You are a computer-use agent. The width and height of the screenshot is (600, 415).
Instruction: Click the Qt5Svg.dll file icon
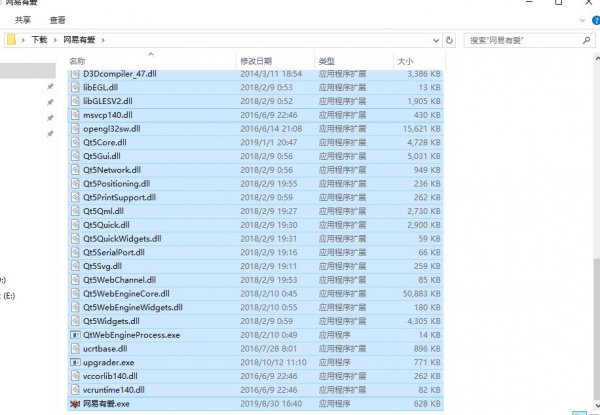pos(75,266)
